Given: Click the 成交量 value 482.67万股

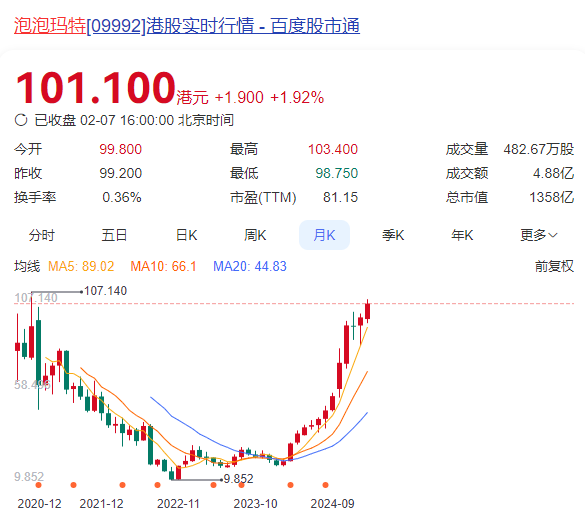Looking at the screenshot, I should tap(538, 149).
